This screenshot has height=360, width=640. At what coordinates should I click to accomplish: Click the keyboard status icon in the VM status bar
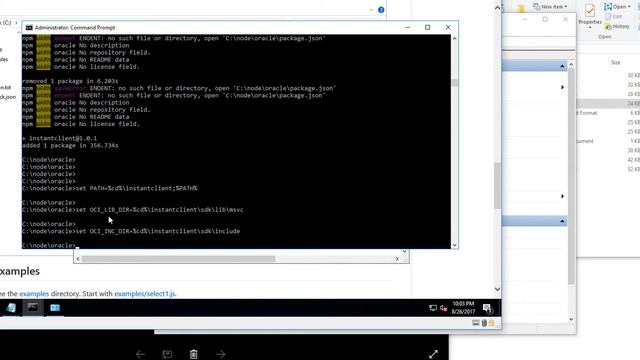point(476,323)
